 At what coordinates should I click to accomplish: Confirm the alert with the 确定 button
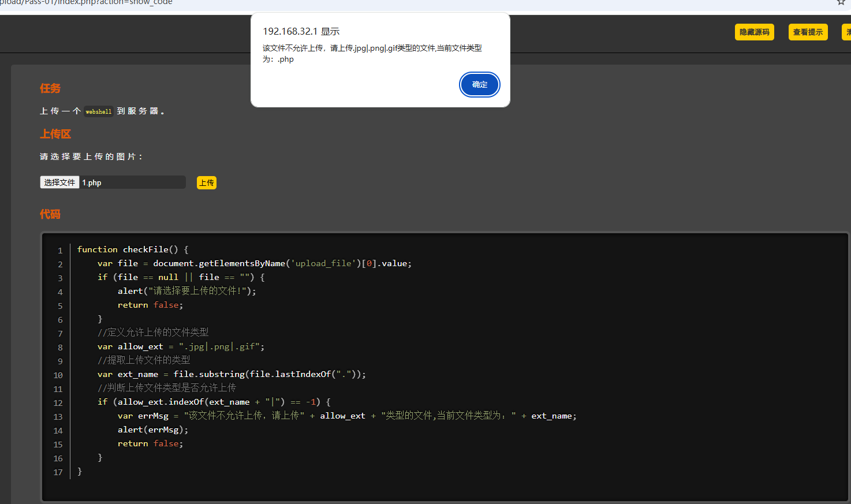(x=479, y=85)
